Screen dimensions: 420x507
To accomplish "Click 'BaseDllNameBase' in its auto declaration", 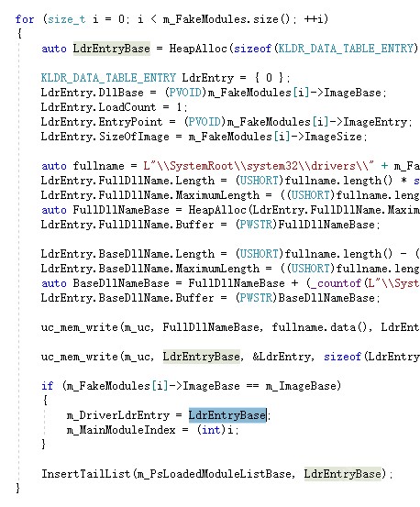I will click(x=121, y=283).
